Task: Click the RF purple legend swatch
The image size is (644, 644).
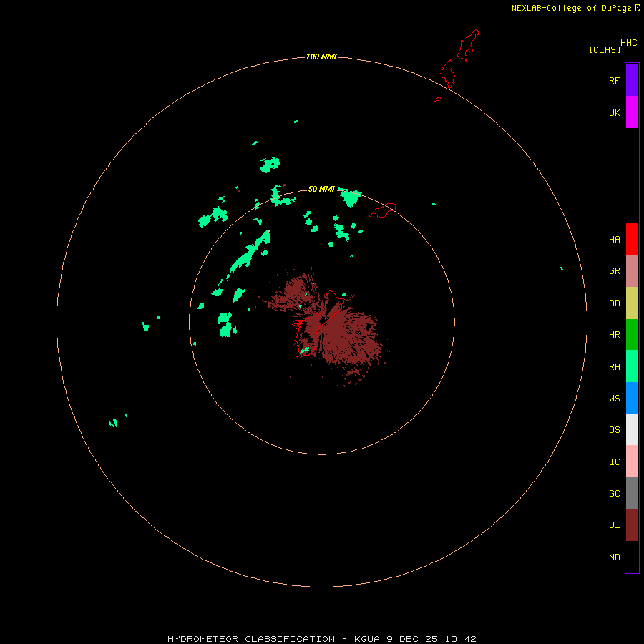Action: [632, 79]
